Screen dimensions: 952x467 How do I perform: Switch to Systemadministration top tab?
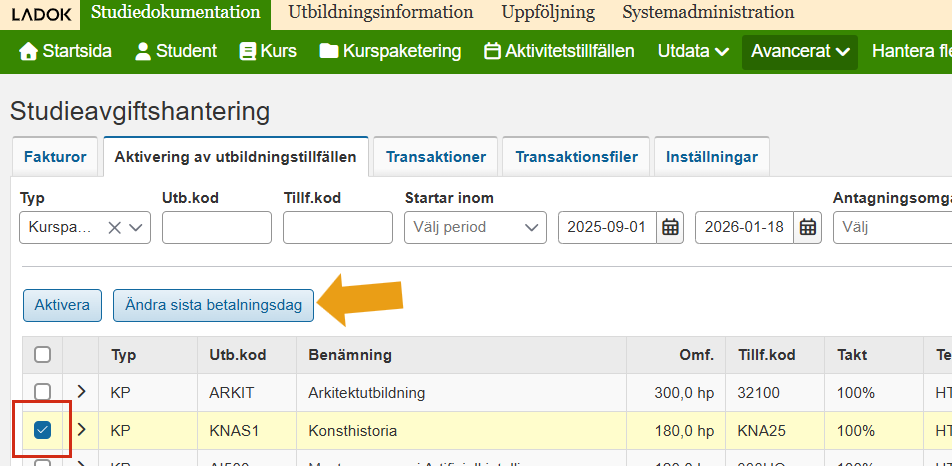point(708,13)
